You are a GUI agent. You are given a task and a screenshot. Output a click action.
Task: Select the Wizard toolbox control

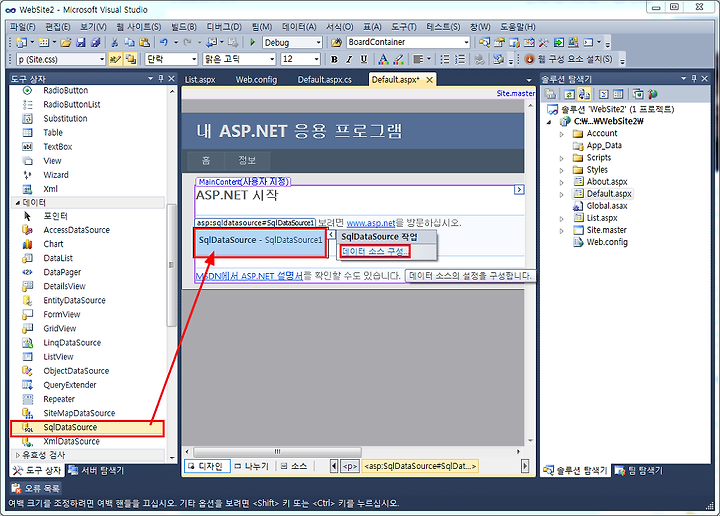click(87, 175)
